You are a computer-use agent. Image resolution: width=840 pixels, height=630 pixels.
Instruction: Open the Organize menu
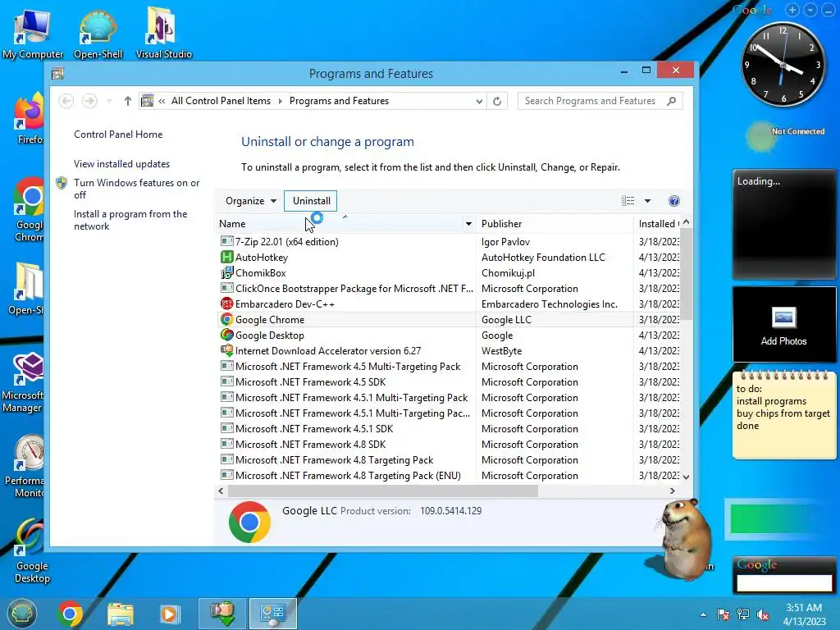click(251, 201)
